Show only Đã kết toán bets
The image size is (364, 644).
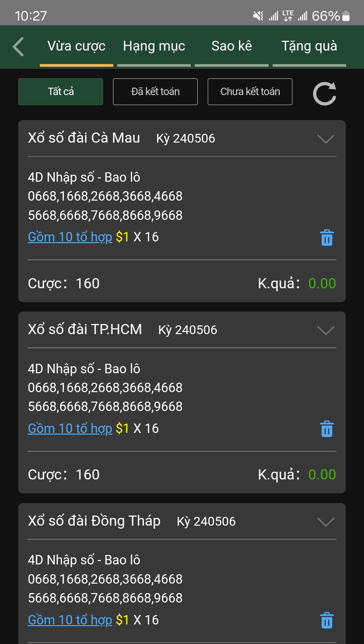[155, 92]
